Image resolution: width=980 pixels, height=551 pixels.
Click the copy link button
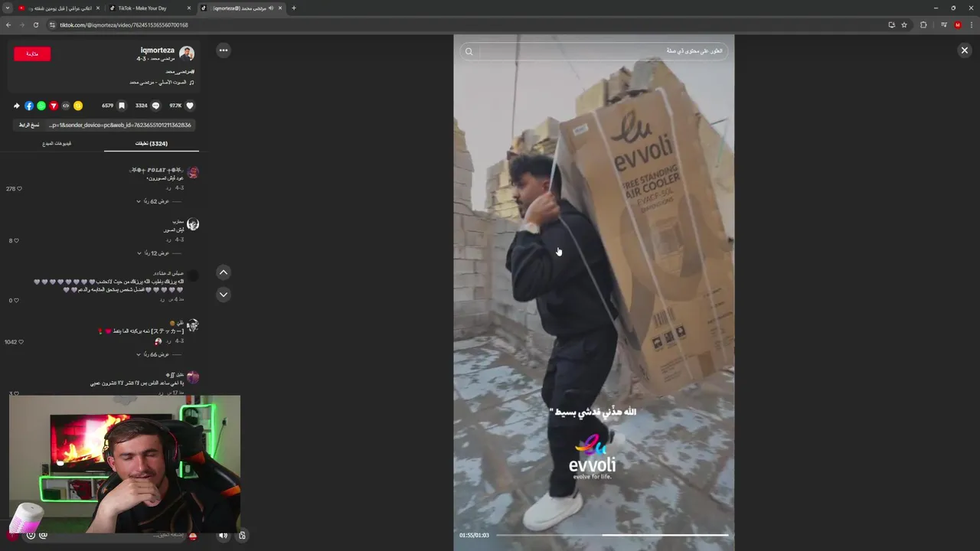coord(29,125)
